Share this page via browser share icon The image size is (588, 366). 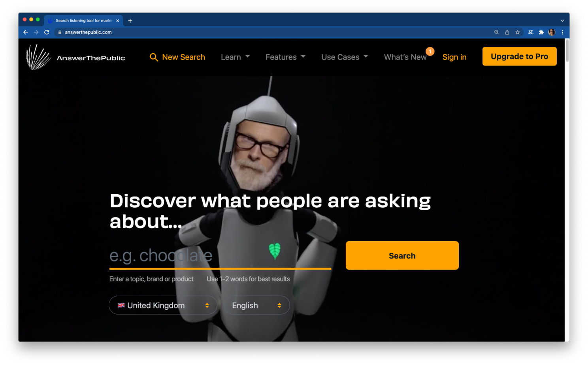507,32
